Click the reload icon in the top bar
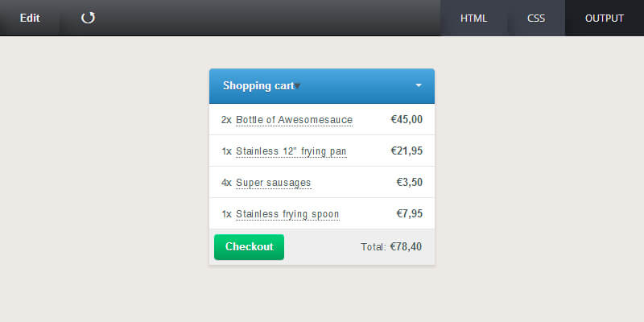The height and width of the screenshot is (322, 644). [89, 18]
